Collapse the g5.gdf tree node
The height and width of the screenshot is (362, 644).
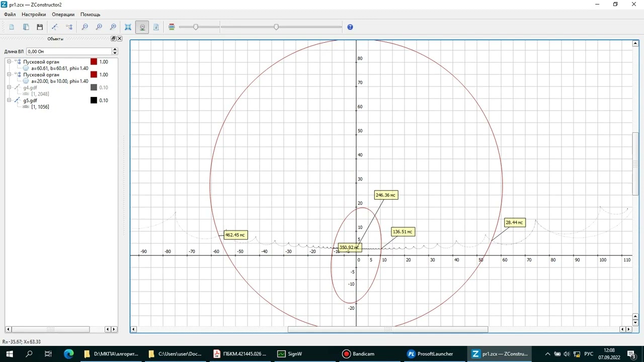point(9,101)
